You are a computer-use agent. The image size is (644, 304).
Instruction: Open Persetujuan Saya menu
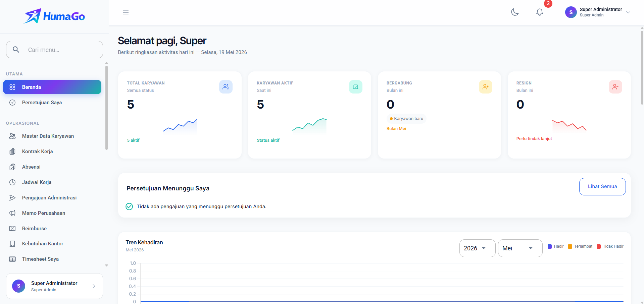(x=52, y=103)
